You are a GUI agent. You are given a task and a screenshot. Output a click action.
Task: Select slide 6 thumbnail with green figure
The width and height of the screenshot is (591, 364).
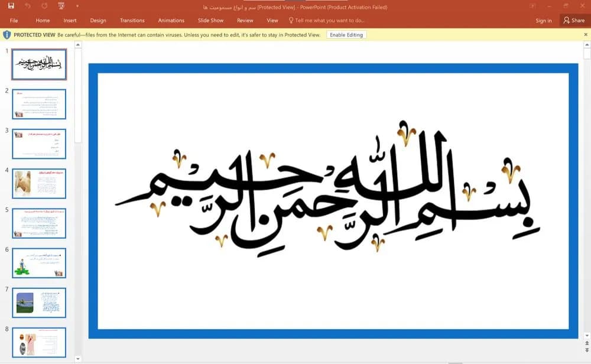(39, 263)
